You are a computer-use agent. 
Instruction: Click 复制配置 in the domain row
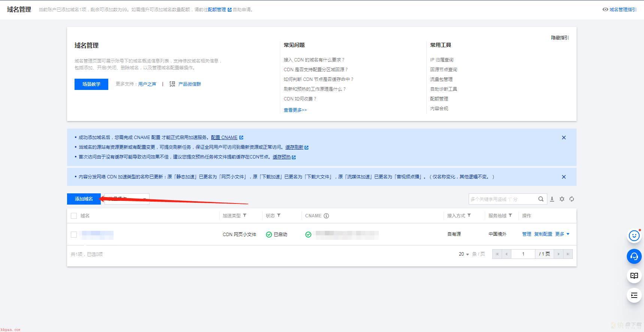coord(543,234)
